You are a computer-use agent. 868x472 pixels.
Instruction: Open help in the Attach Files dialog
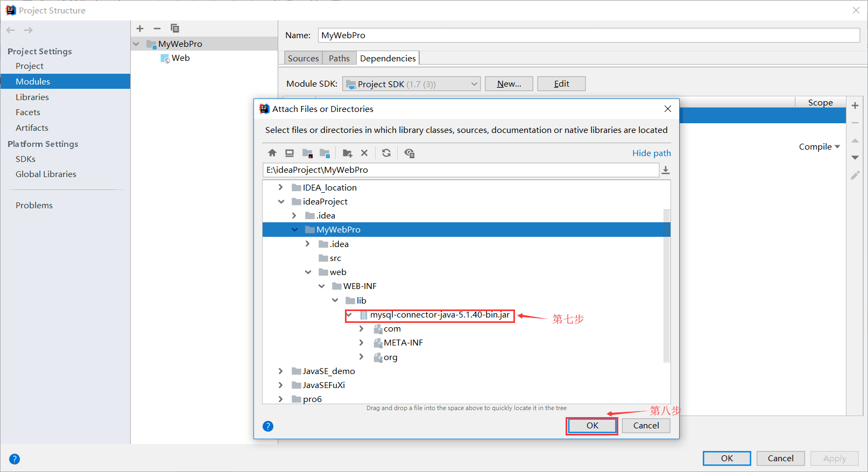[x=268, y=426]
